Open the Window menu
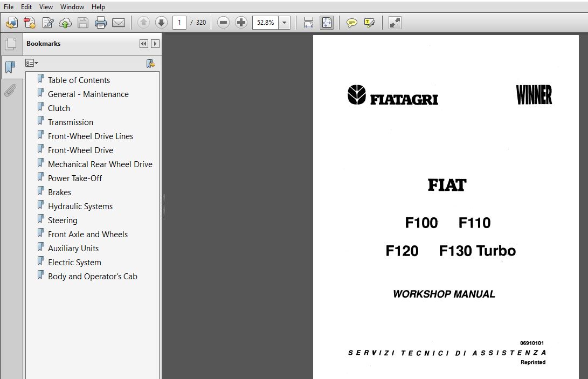Image resolution: width=588 pixels, height=379 pixels. (72, 7)
